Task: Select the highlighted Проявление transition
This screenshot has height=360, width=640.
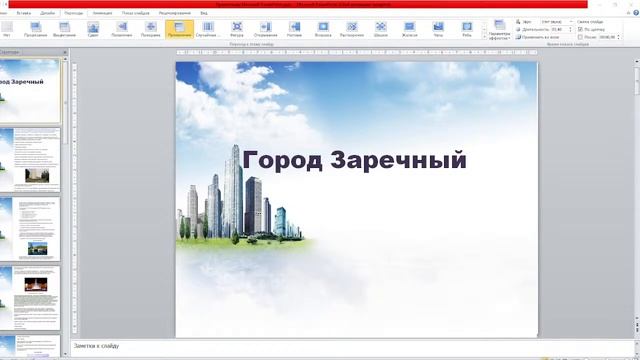Action: pos(179,29)
